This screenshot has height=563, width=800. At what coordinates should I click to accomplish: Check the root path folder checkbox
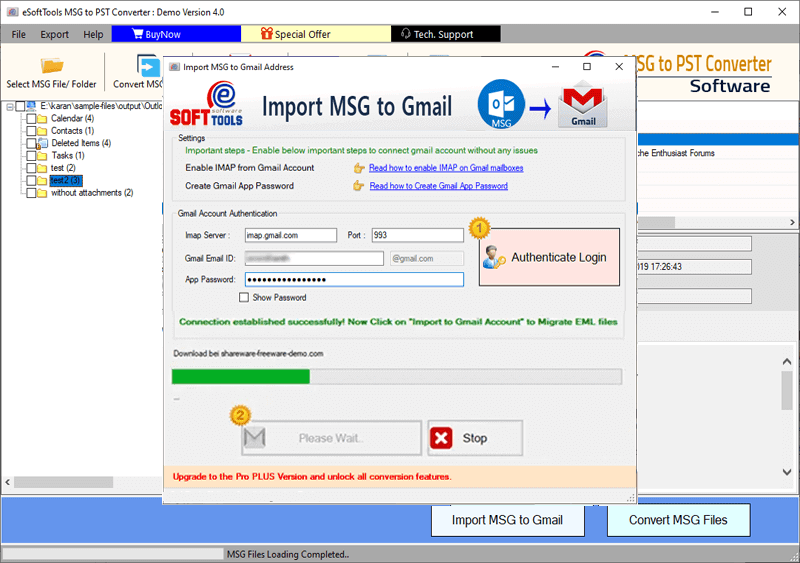(x=20, y=106)
